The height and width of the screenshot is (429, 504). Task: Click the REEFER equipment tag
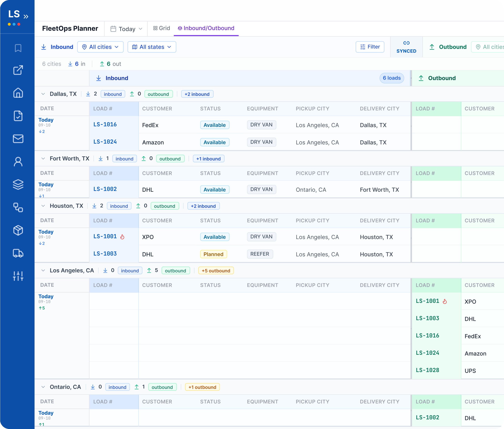pyautogui.click(x=260, y=254)
